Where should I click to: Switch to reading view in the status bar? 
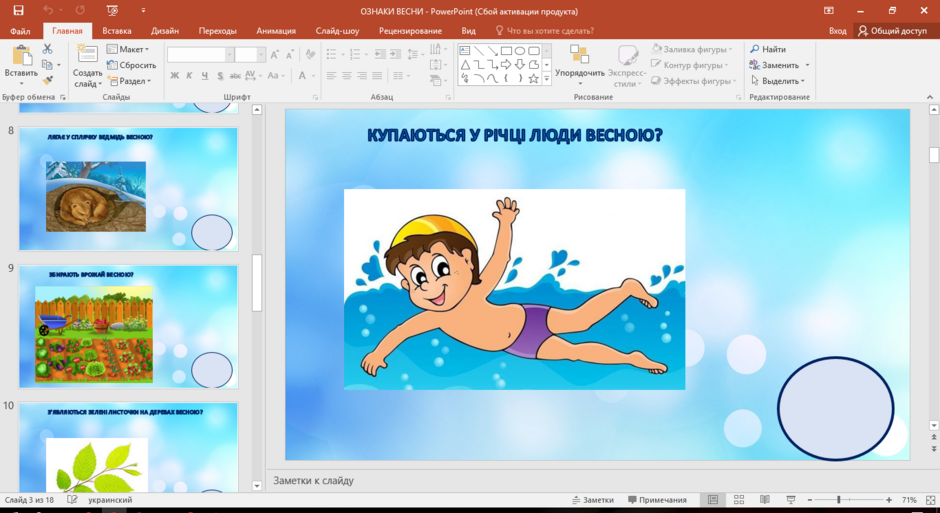click(x=764, y=499)
